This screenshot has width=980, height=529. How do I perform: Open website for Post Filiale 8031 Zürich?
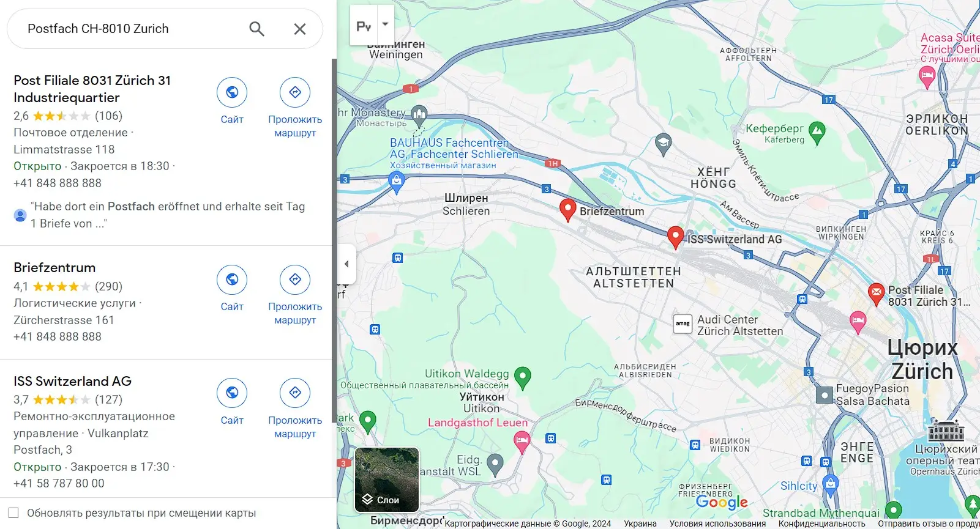(232, 92)
